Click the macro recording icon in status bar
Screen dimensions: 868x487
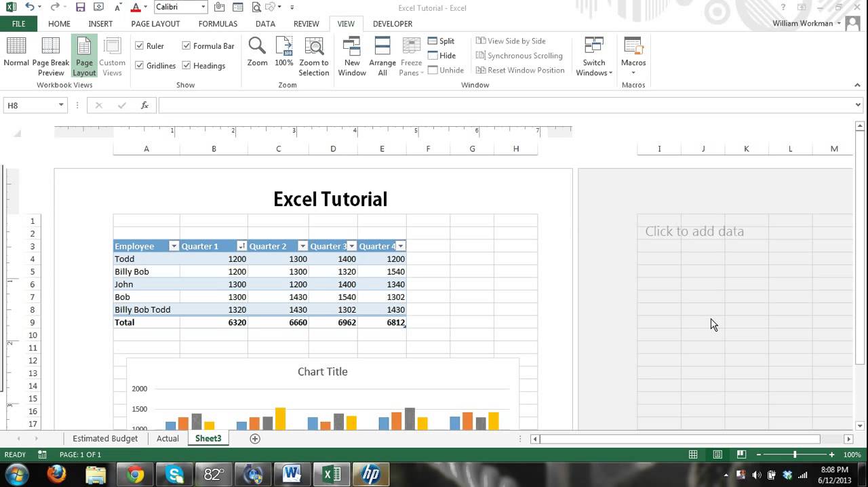(x=42, y=454)
